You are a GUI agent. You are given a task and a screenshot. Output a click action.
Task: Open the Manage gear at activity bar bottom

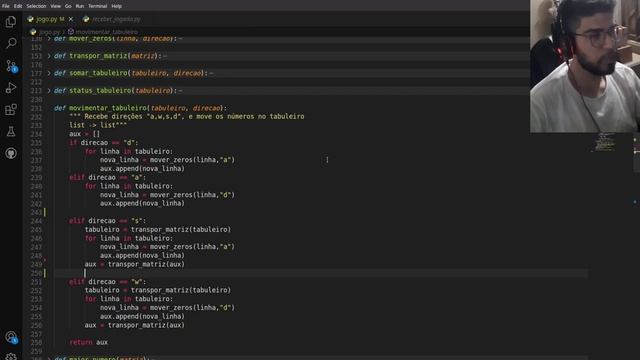[x=11, y=357]
